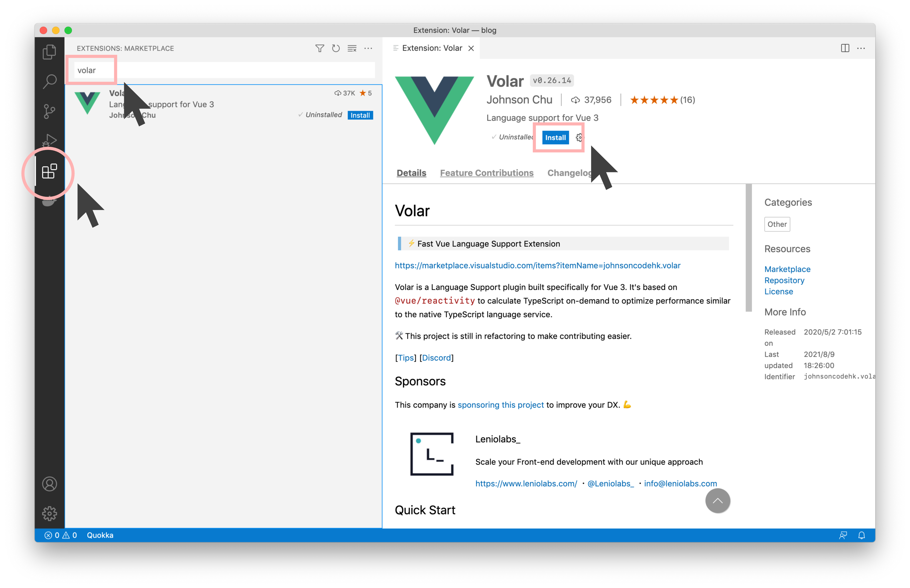Image resolution: width=910 pixels, height=588 pixels.
Task: Install Volar from the extension detail page
Action: (555, 137)
